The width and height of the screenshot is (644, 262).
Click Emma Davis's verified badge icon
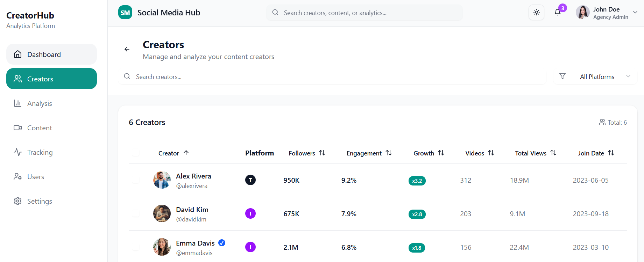tap(222, 243)
